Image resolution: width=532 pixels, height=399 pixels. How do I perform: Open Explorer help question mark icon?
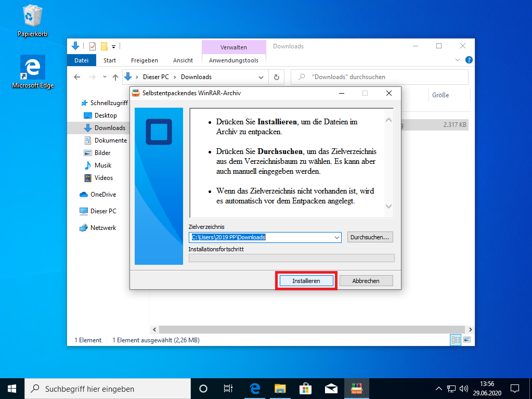[x=469, y=60]
